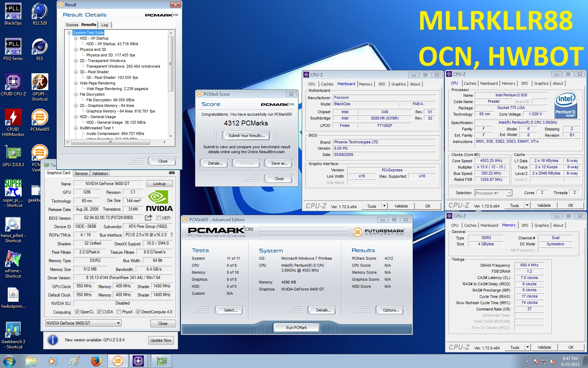This screenshot has width=588, height=368.
Task: Click Validate in the CPU tab CPU-Z window
Action: (x=544, y=205)
